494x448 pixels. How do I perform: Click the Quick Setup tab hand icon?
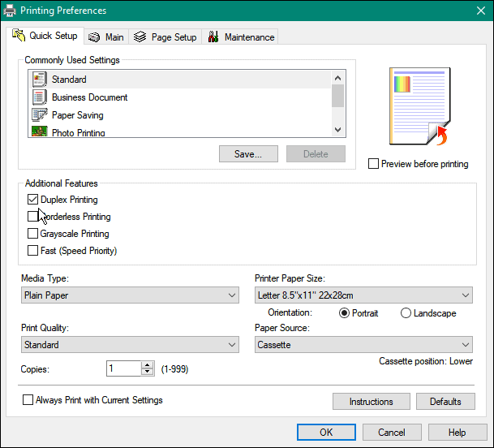click(x=19, y=35)
